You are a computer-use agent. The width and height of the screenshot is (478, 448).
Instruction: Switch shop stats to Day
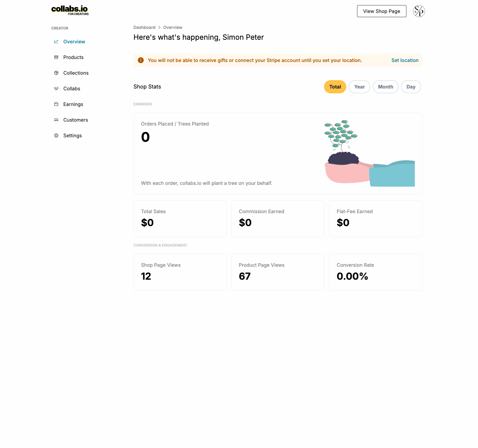tap(411, 87)
